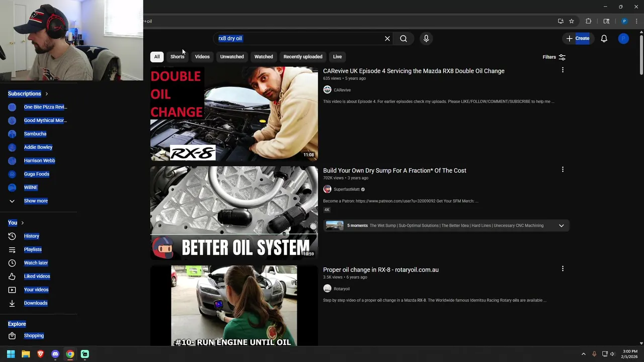
Task: Open the search Filters panel
Action: (x=554, y=57)
